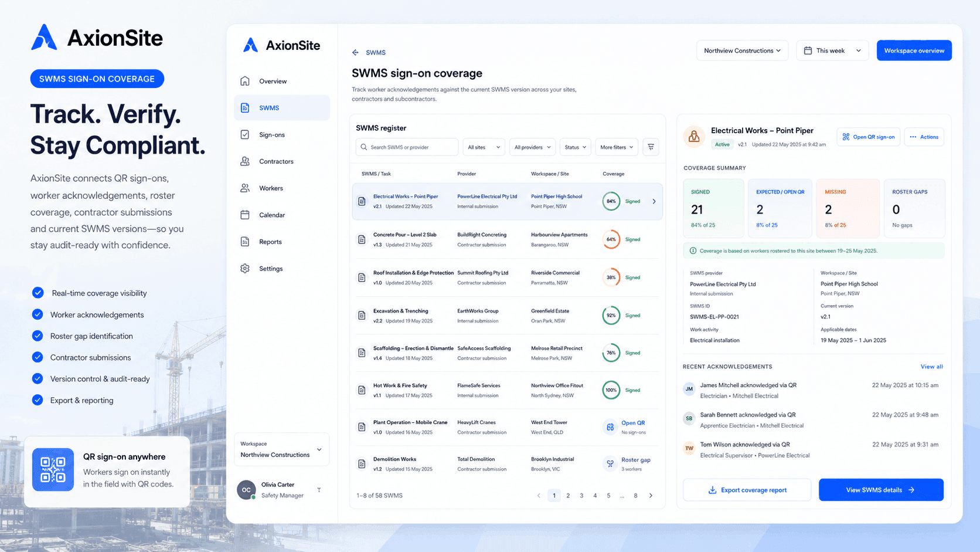The image size is (980, 552).
Task: Click Open QR sign-on button
Action: pos(868,137)
